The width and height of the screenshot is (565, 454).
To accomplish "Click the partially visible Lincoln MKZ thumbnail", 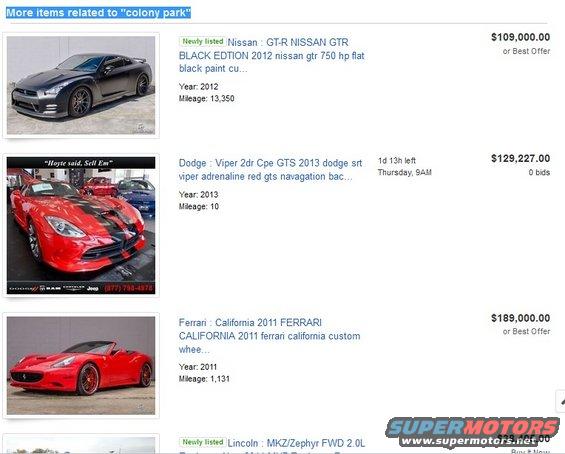I will click(x=81, y=445).
